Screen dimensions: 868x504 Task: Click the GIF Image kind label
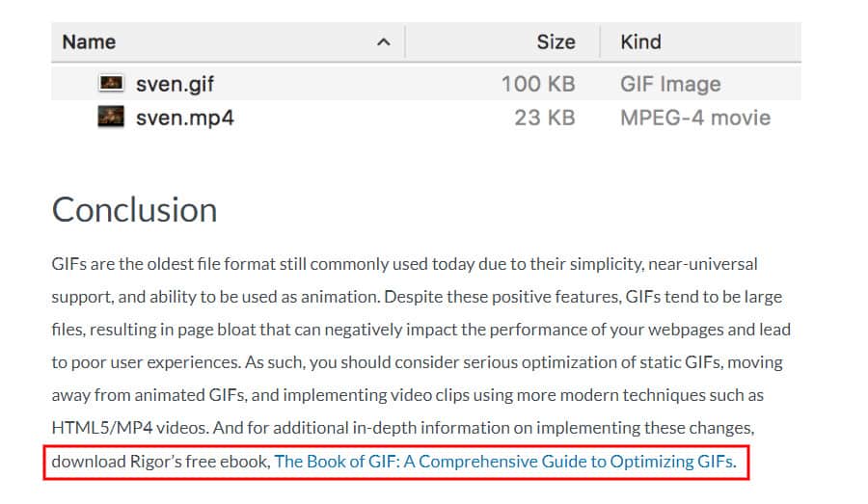(x=670, y=84)
